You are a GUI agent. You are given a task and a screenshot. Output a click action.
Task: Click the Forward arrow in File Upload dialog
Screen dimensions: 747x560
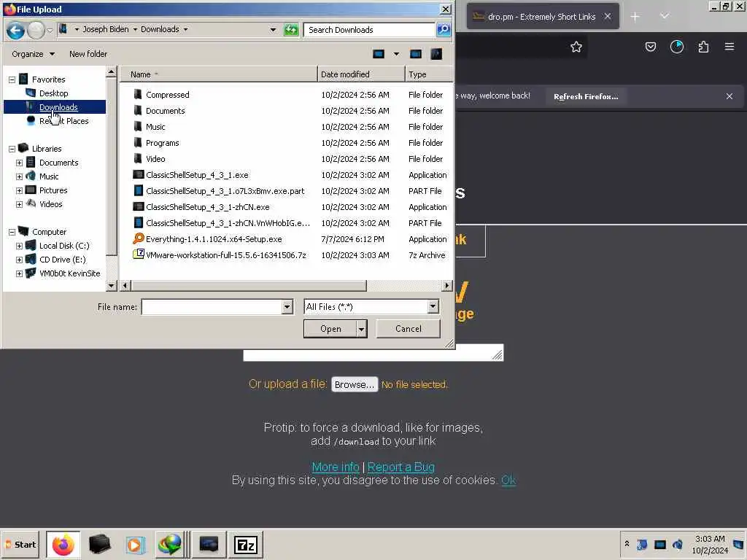[36, 30]
